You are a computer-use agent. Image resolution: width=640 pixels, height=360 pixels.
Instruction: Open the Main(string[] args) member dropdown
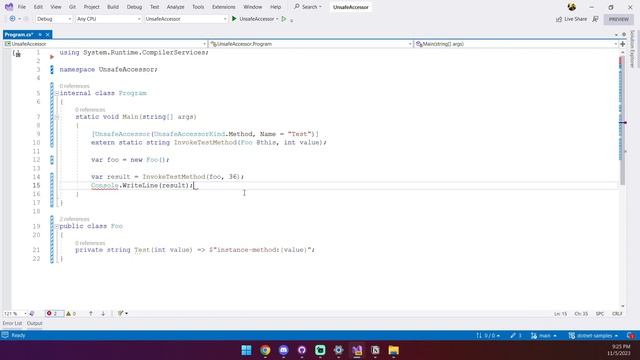click(516, 44)
